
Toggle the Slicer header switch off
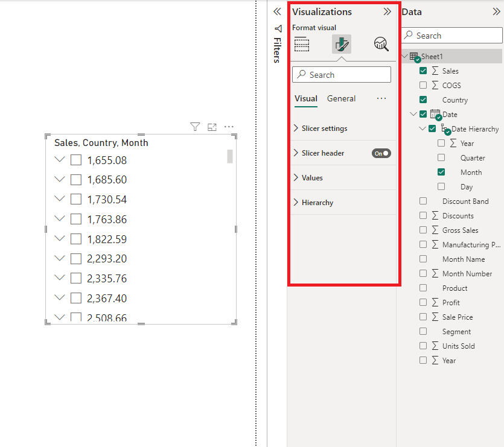[381, 153]
